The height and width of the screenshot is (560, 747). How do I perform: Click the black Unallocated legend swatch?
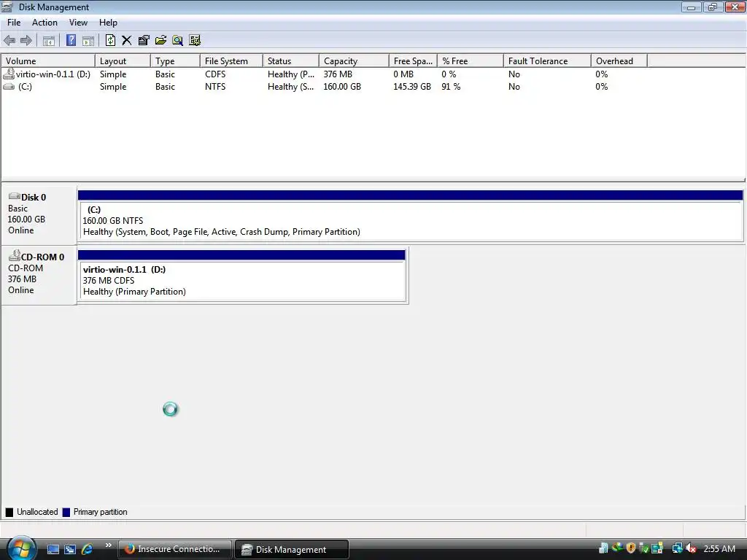pos(9,513)
